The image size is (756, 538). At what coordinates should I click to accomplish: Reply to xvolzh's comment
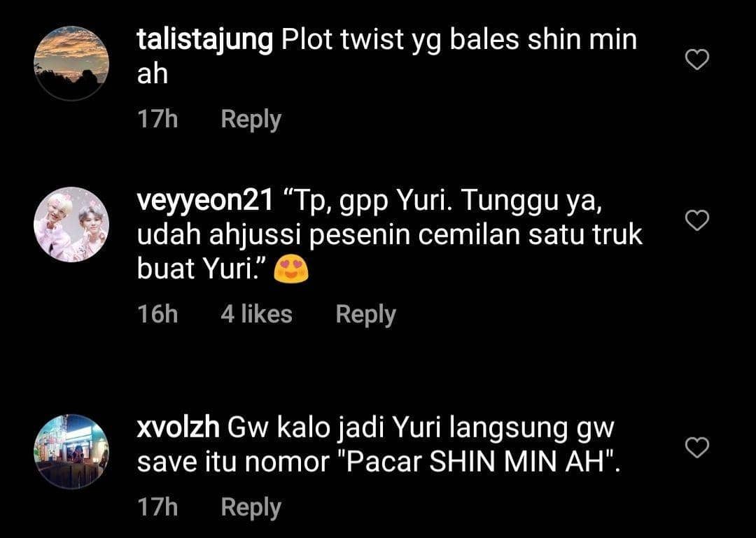251,508
